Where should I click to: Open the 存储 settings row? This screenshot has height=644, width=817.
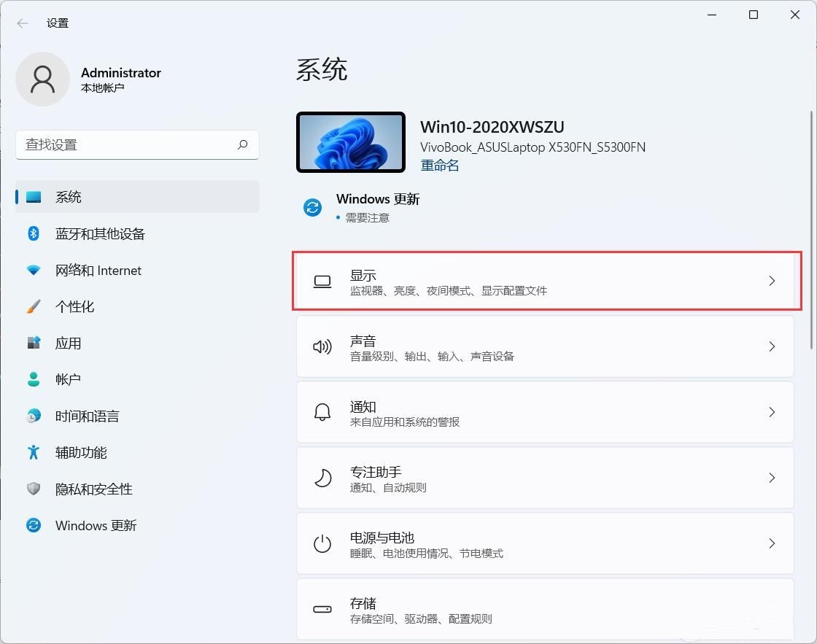click(544, 610)
